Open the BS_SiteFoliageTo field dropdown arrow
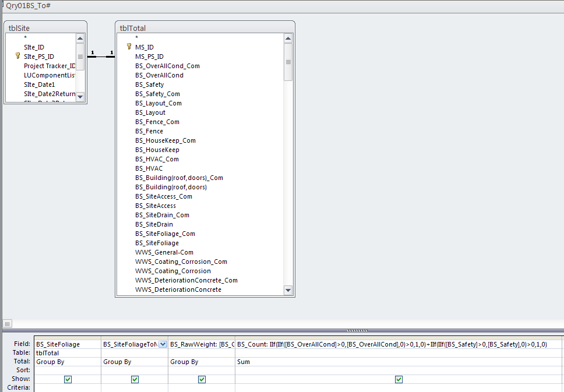This screenshot has height=392, width=564. (x=163, y=344)
